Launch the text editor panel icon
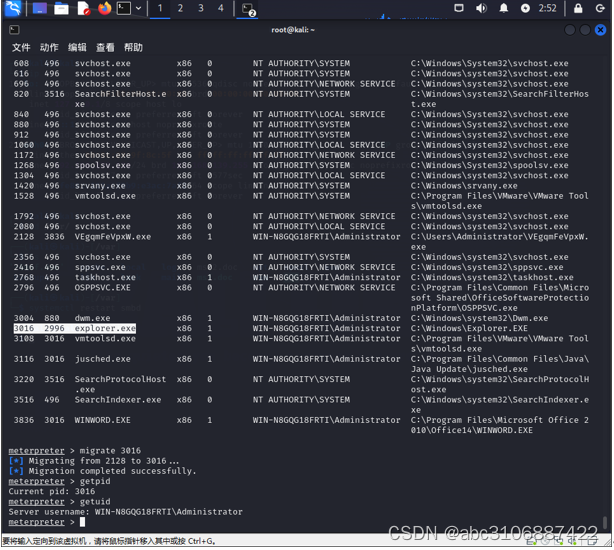The width and height of the screenshot is (614, 550). (x=83, y=8)
